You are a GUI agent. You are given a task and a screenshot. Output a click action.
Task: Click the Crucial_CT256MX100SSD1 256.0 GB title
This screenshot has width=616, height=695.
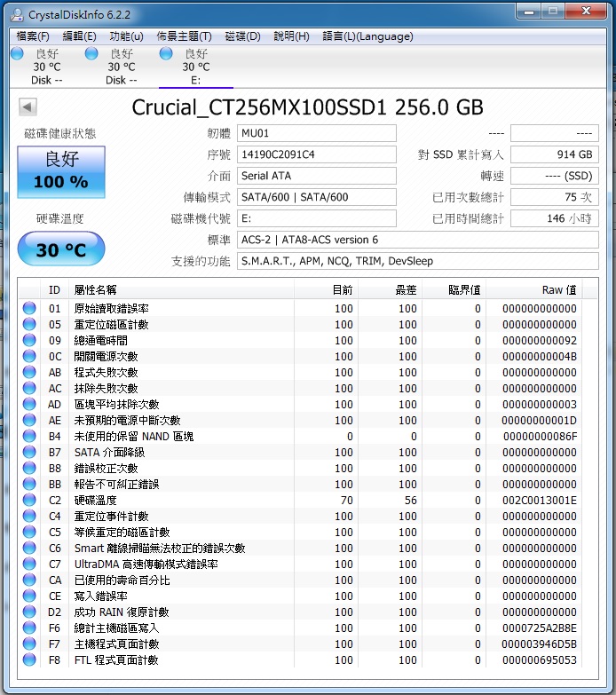(x=308, y=107)
